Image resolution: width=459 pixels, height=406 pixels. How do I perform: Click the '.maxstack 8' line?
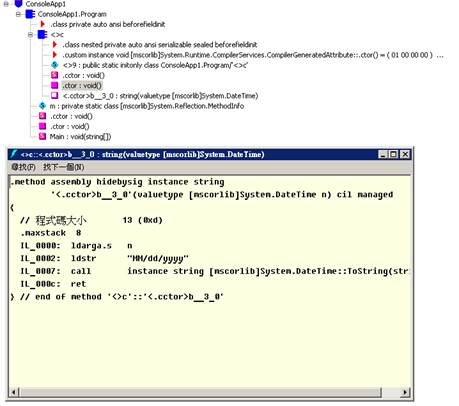pos(51,233)
